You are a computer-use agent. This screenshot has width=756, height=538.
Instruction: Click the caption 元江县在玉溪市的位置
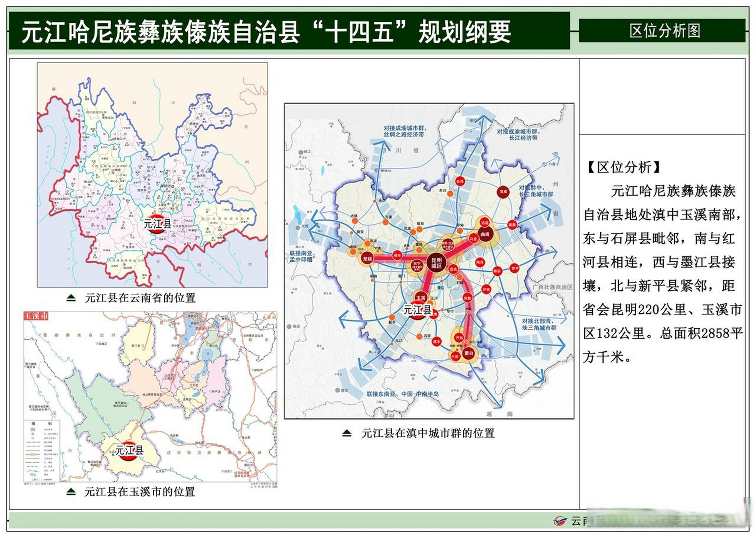[x=139, y=491]
